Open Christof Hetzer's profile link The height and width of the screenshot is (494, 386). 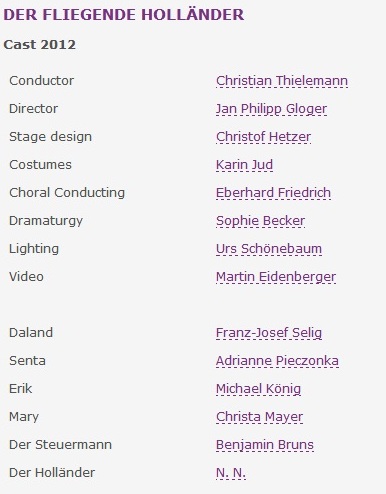coord(263,137)
